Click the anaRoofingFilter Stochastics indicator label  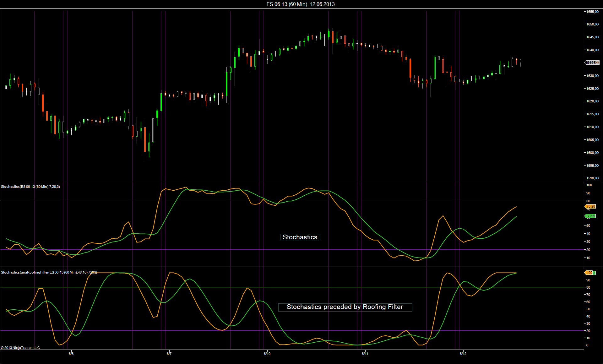tap(49, 272)
